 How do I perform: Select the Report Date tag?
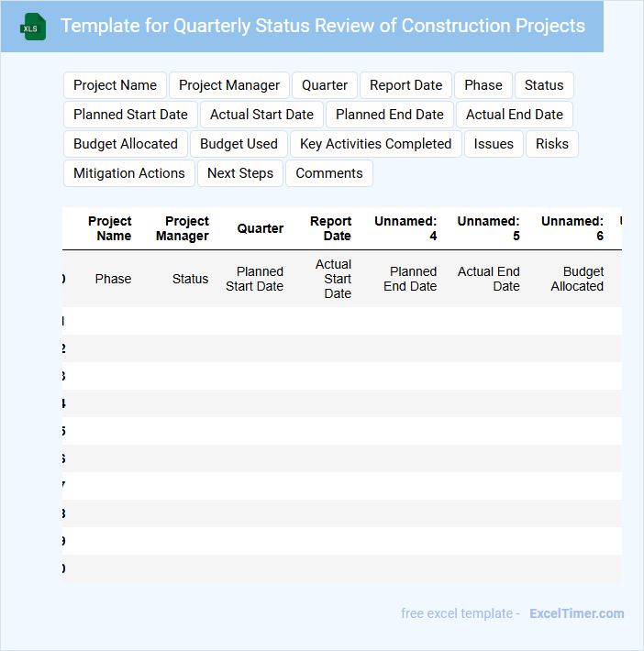click(405, 85)
